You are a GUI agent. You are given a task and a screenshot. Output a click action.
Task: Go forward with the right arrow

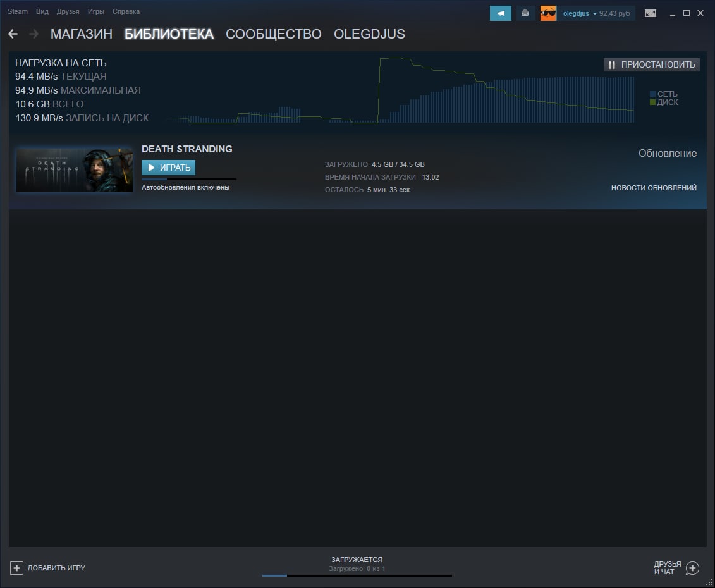[34, 34]
